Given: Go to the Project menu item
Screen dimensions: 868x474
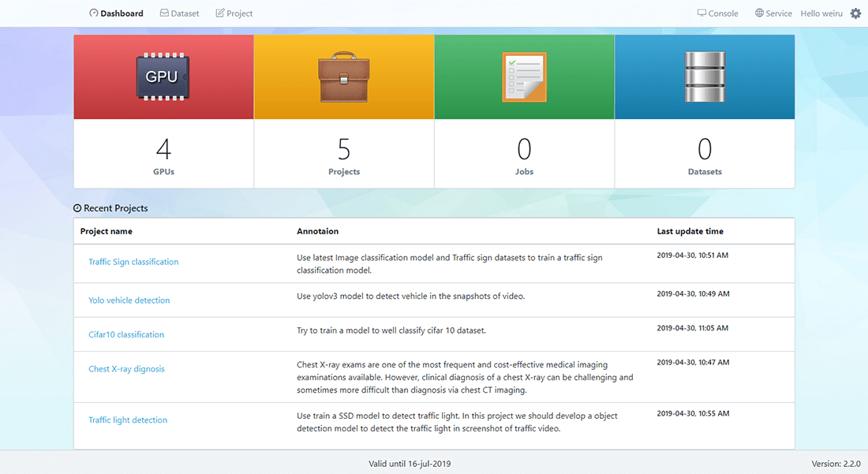Looking at the screenshot, I should point(234,13).
